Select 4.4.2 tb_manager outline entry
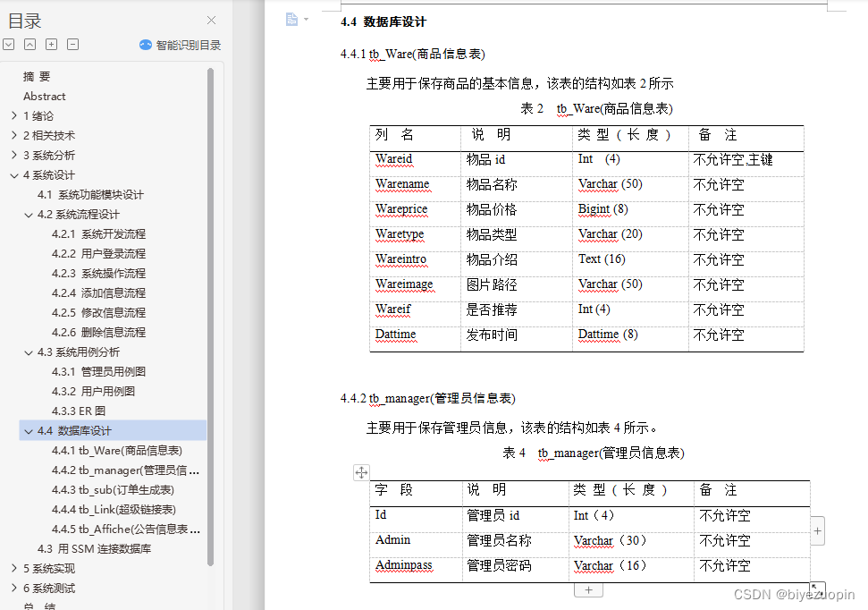This screenshot has height=610, width=868. point(126,470)
